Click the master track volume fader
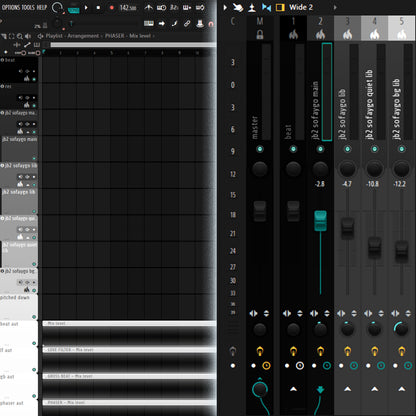416x416 pixels. [x=260, y=211]
